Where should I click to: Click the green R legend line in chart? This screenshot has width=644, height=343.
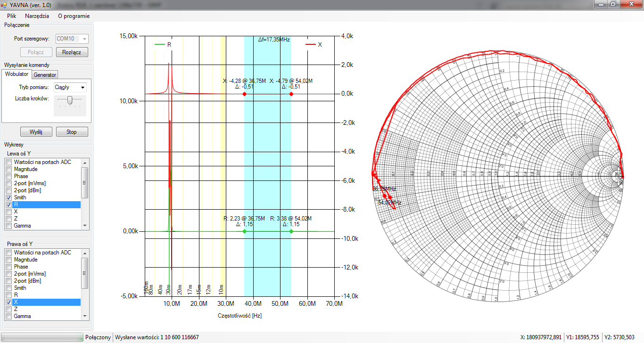click(x=160, y=44)
